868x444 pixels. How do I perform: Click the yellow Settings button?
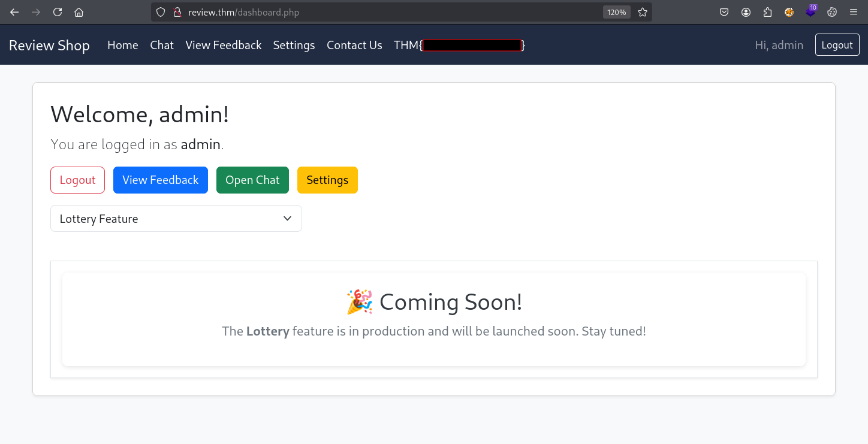tap(327, 180)
